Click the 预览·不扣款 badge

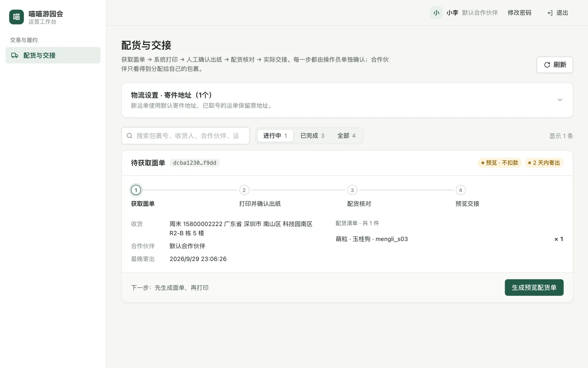click(499, 163)
